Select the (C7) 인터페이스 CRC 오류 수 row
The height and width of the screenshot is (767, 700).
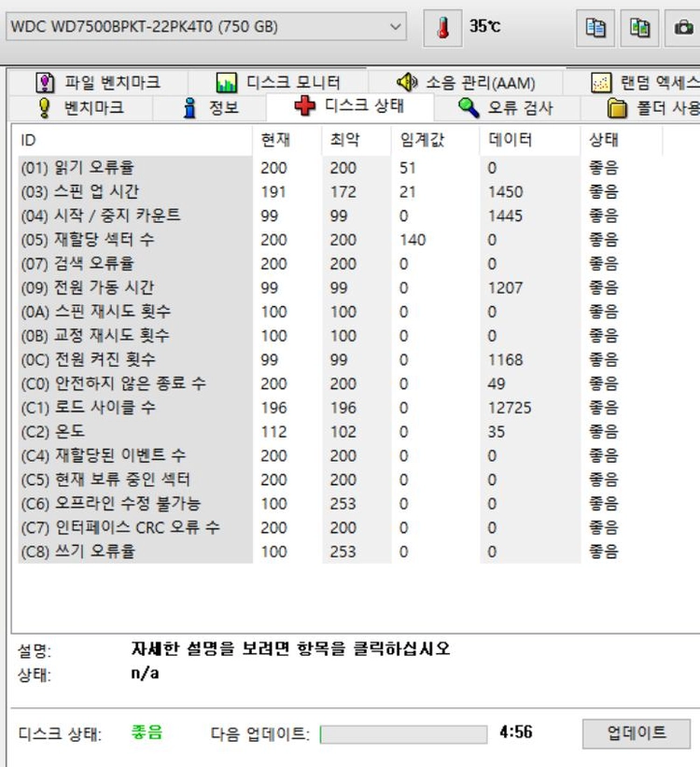340,527
